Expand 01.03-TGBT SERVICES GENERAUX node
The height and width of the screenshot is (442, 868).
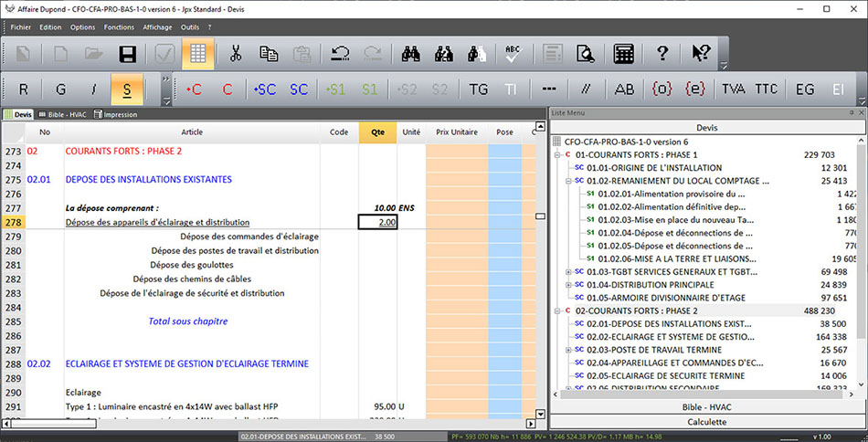[x=568, y=272]
